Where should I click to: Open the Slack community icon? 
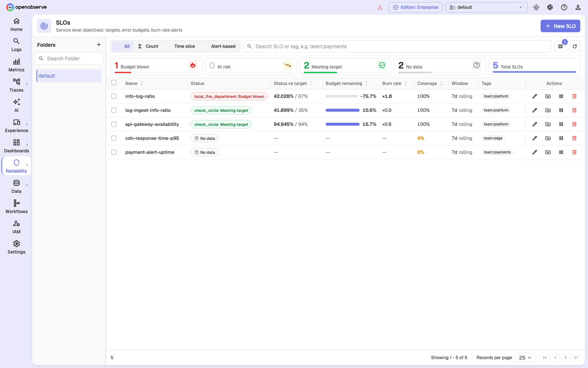[x=550, y=7]
